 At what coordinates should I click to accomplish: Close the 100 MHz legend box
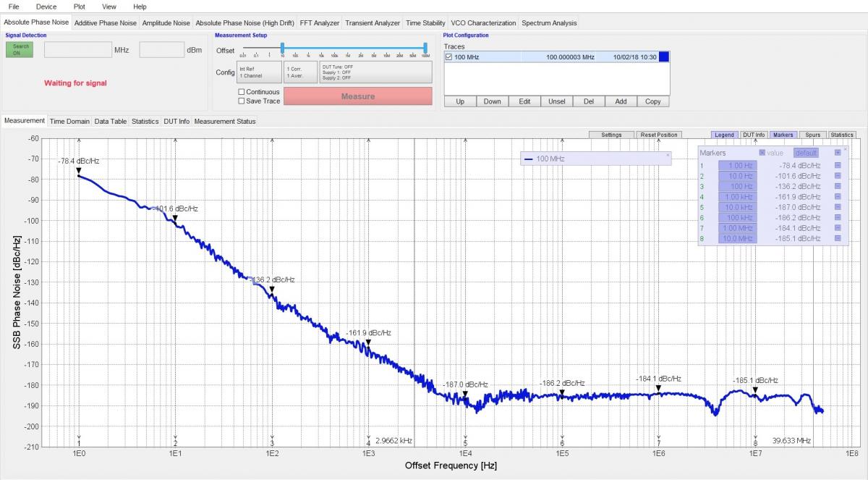point(668,155)
